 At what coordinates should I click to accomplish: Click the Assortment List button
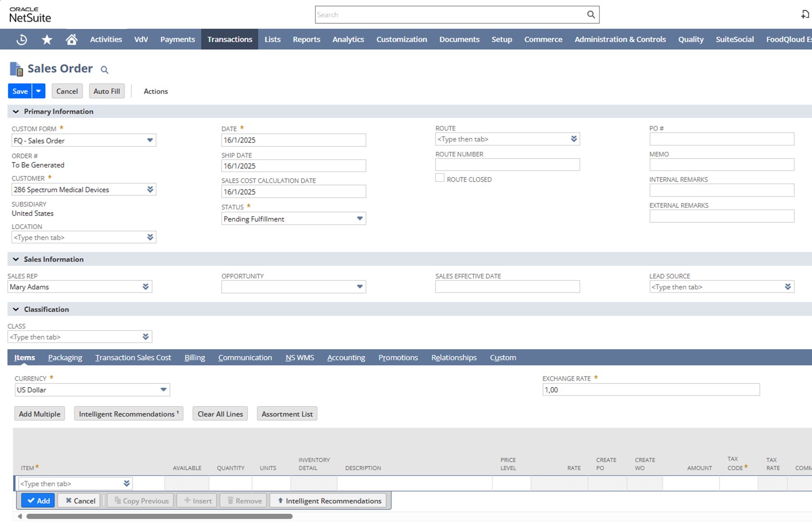tap(287, 414)
